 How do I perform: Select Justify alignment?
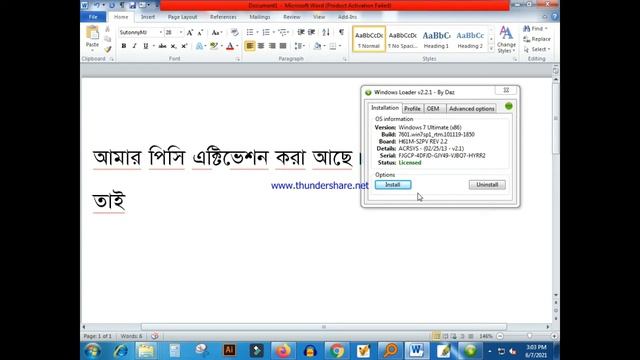pyautogui.click(x=283, y=46)
